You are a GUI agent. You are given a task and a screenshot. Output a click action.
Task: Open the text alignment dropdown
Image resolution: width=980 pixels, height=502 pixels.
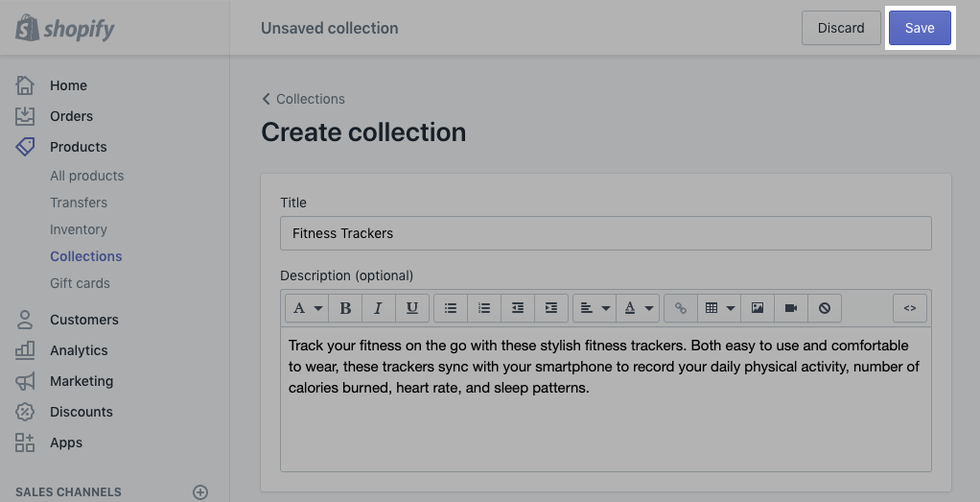point(595,308)
